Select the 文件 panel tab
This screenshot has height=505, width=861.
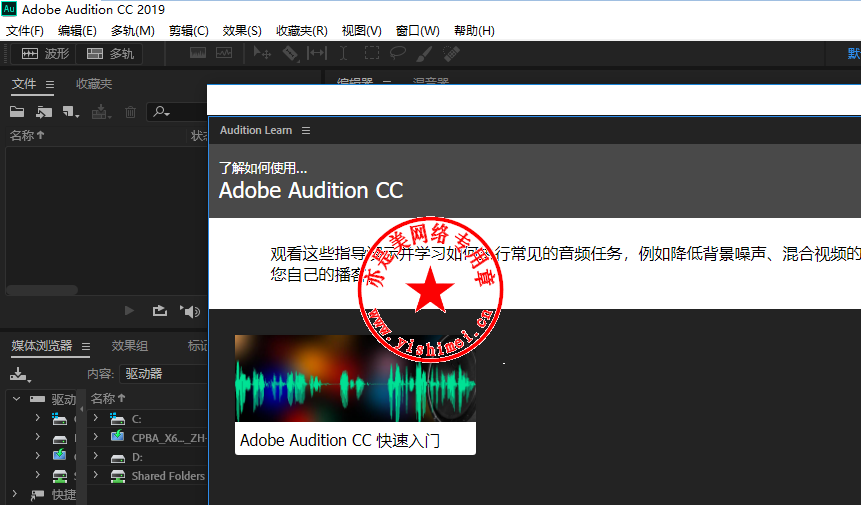point(24,84)
